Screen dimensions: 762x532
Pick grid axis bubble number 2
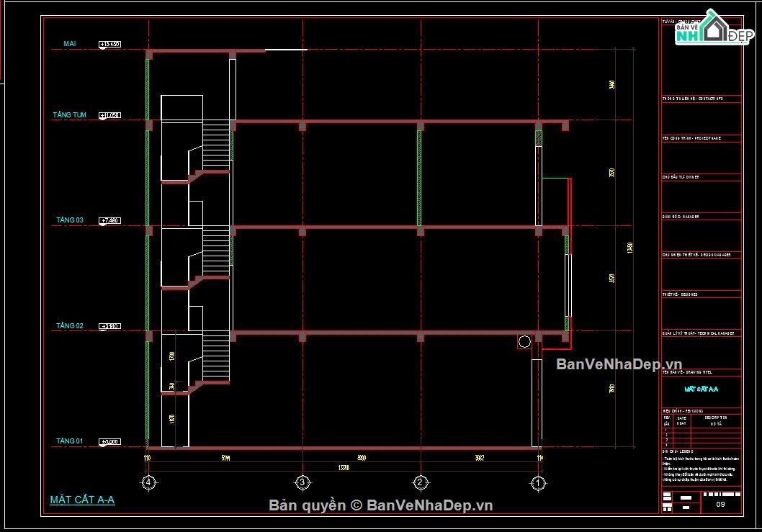click(x=419, y=482)
